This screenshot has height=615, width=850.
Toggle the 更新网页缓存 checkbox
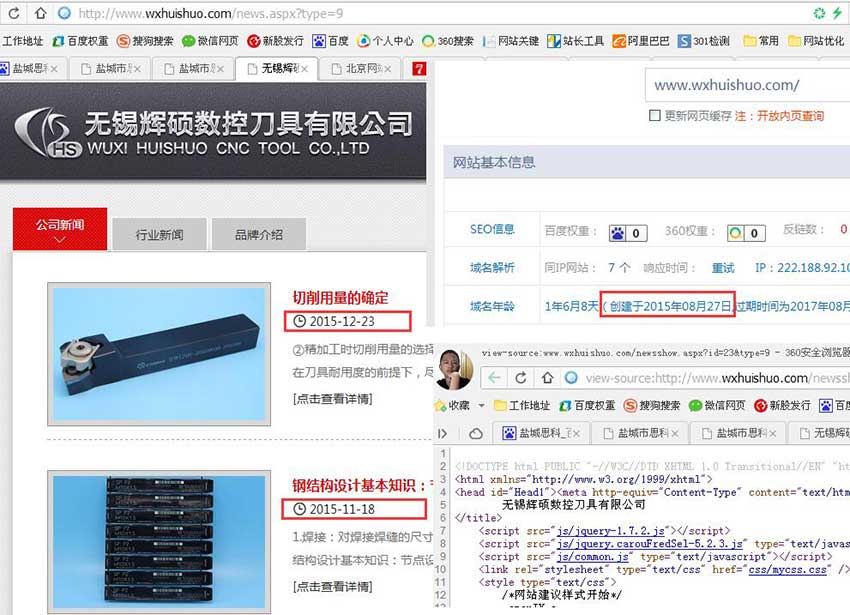point(654,116)
